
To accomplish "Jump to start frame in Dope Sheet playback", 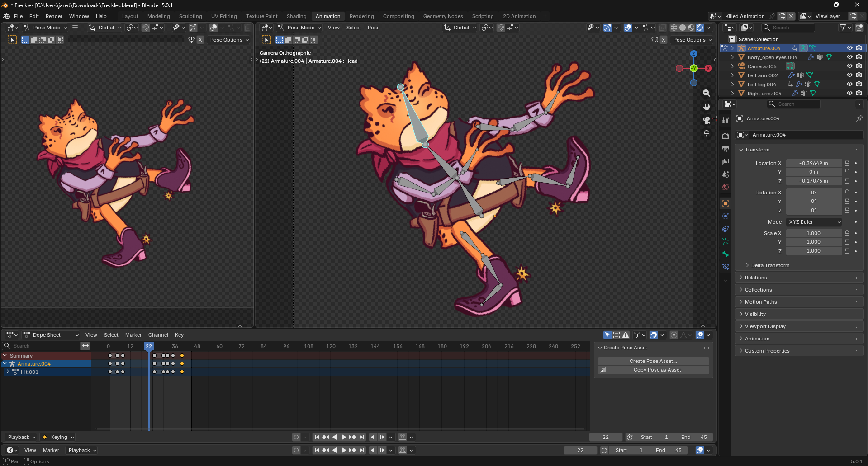I will (317, 437).
